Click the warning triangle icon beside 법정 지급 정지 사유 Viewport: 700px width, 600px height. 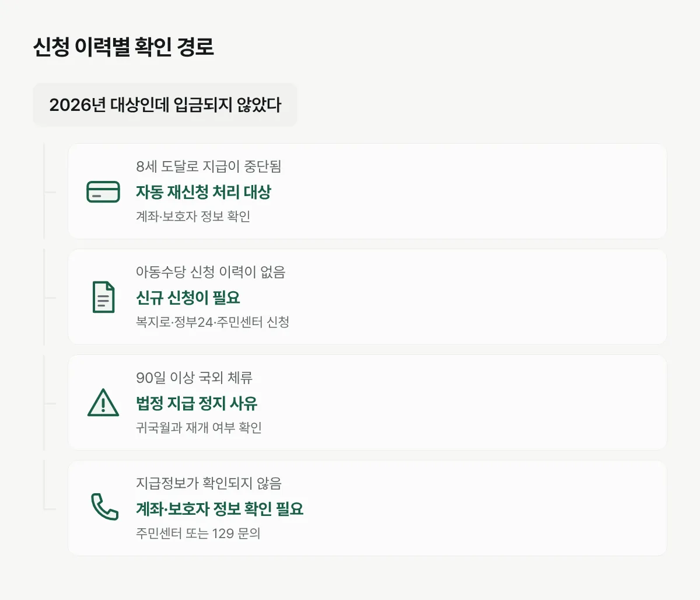coord(103,403)
